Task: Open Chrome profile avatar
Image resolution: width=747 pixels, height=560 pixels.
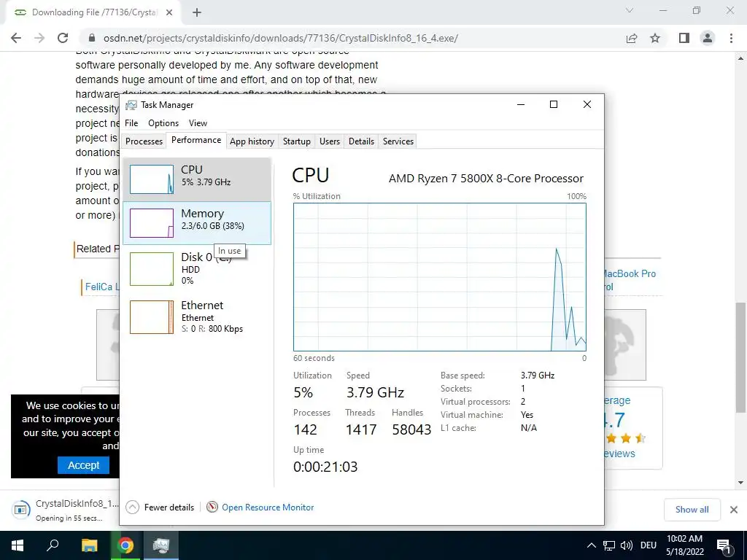Action: (x=708, y=38)
